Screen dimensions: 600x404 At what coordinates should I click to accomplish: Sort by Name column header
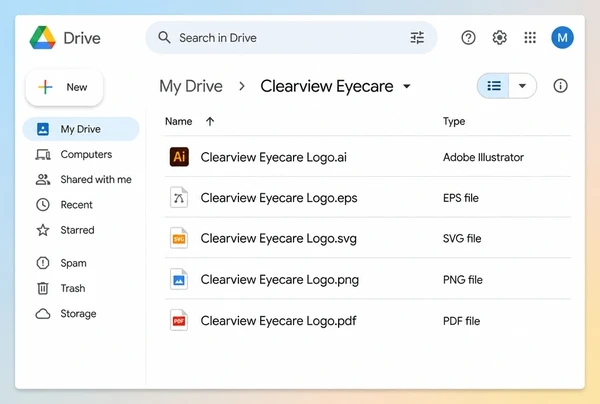(178, 121)
